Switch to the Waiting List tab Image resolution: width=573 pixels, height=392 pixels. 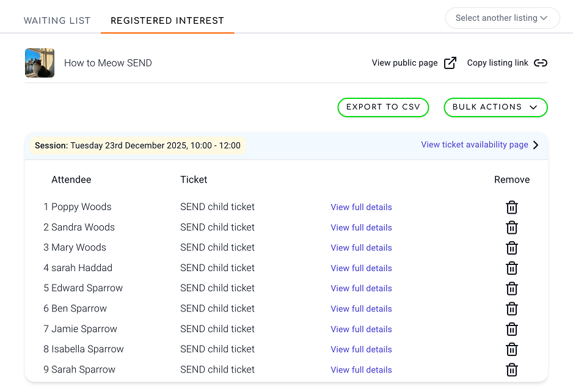pos(57,21)
